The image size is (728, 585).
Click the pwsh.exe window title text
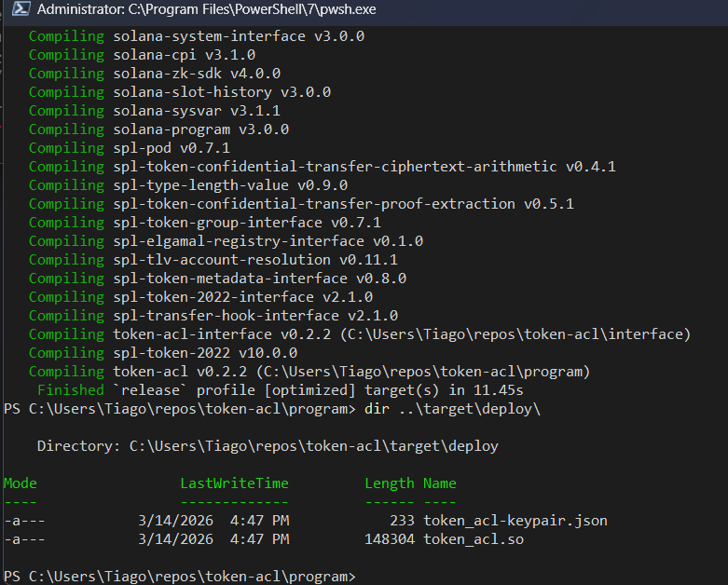[207, 9]
